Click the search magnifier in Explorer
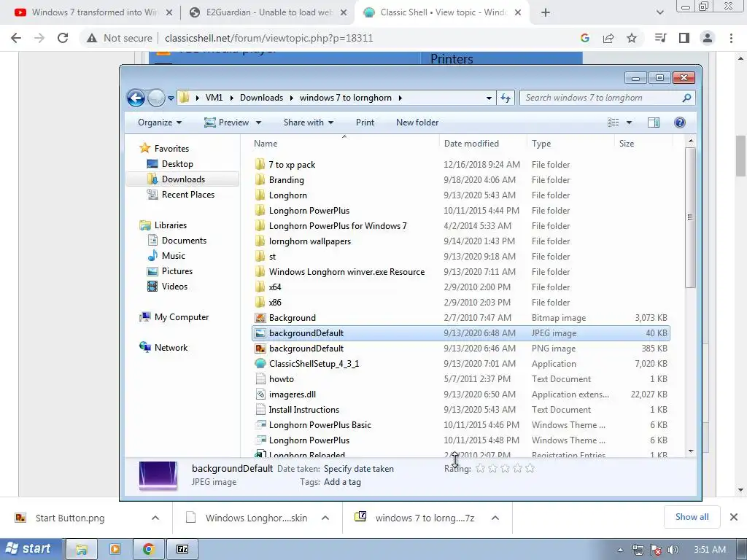This screenshot has width=747, height=560. click(x=686, y=98)
